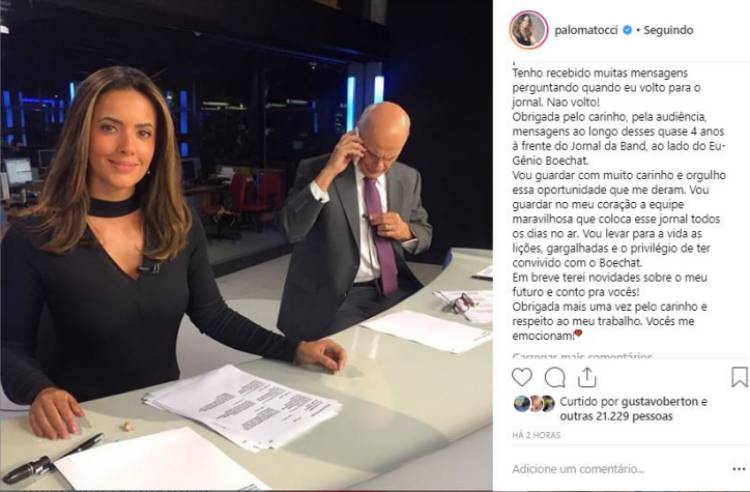View outras 21.229 pessoas likes list
The width and height of the screenshot is (750, 492).
[616, 416]
